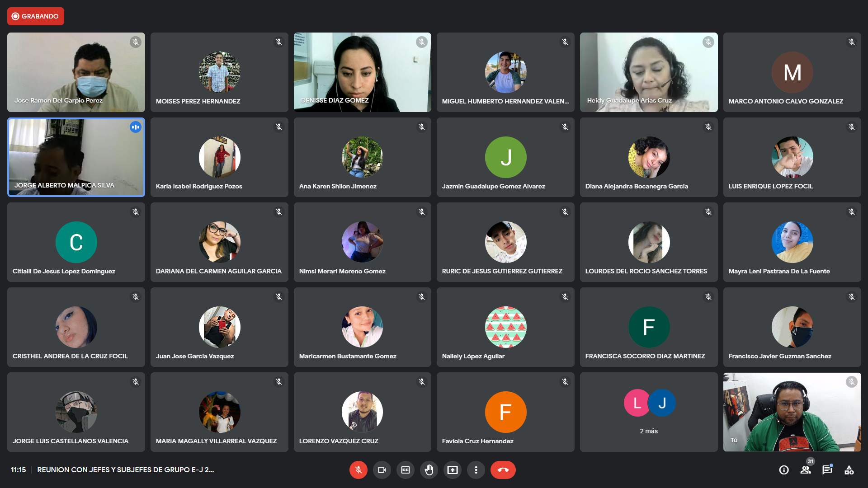This screenshot has width=868, height=488.
Task: Click the name 'LORENZO VAZQUEZ CRUZ'
Action: (x=339, y=441)
